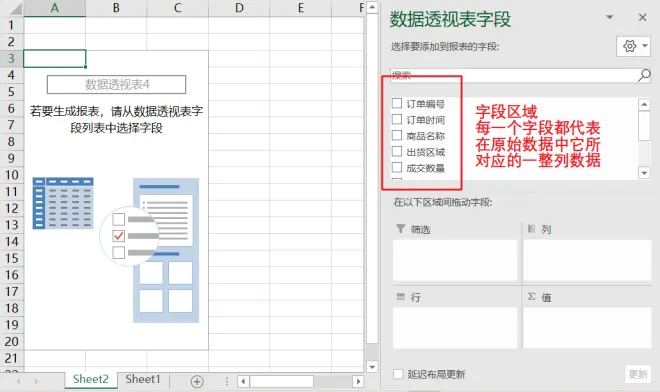Open the gear tools dropdown in field pane
This screenshot has width=660, height=392.
633,46
